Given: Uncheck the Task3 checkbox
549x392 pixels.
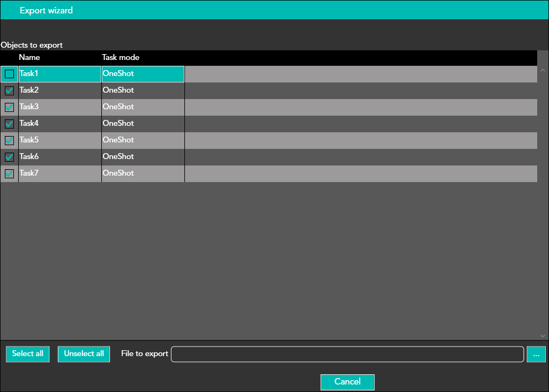Looking at the screenshot, I should (9, 107).
